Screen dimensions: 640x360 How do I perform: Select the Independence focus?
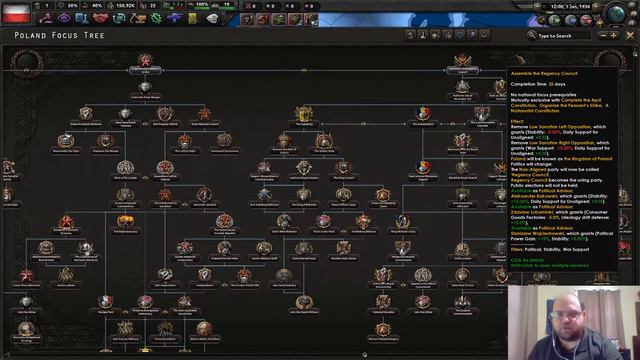pyautogui.click(x=204, y=278)
